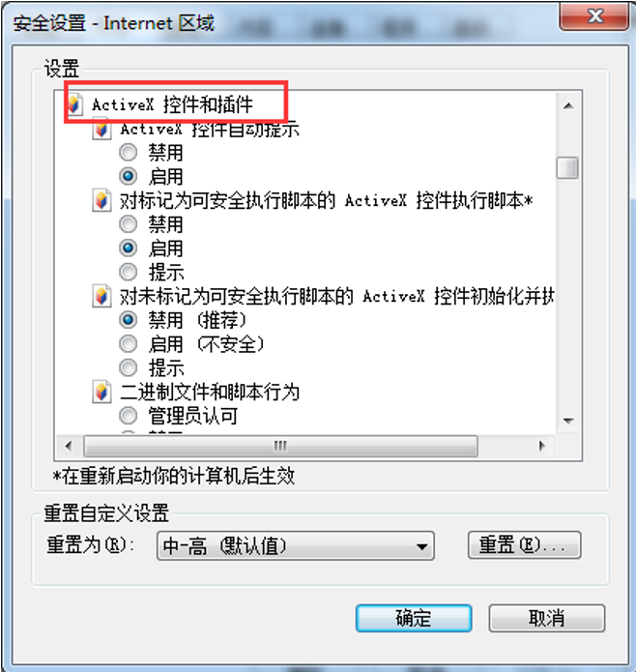Screen dimensions: 636x672
Task: Choose 启用 (不安全) for unmarked ActiveX controls
Action: pos(128,343)
